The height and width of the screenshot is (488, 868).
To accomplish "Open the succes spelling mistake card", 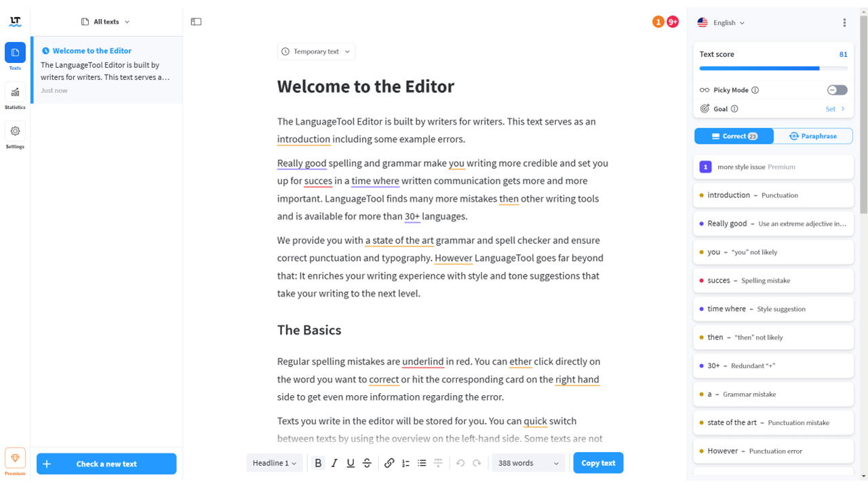I will click(773, 281).
